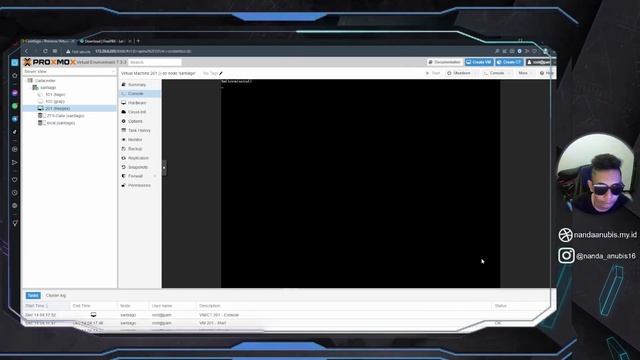This screenshot has height=360, width=640.
Task: Open the clock history sidebar icon
Action: tap(15, 193)
